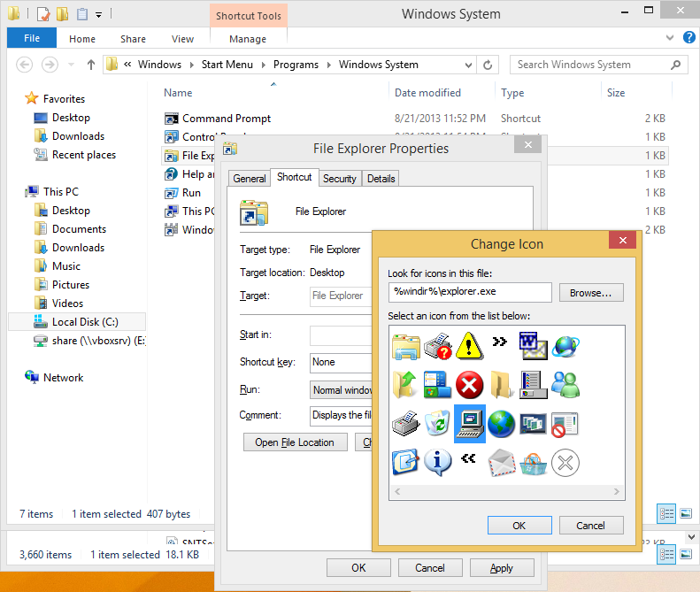Choose the Word document with envelope icon
The image size is (700, 592).
pyautogui.click(x=533, y=347)
